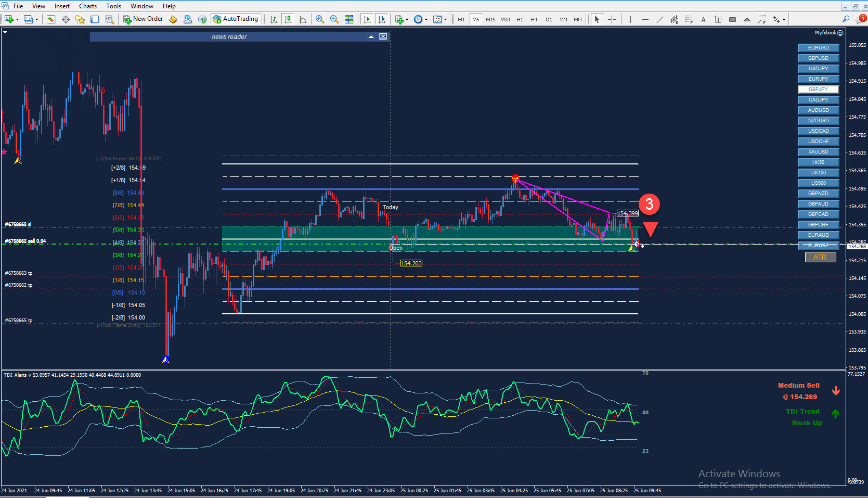Open the Charts menu

88,6
